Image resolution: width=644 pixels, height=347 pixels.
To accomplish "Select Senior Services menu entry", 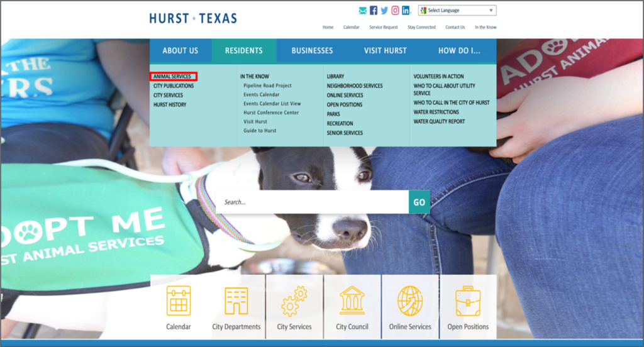I will click(345, 133).
